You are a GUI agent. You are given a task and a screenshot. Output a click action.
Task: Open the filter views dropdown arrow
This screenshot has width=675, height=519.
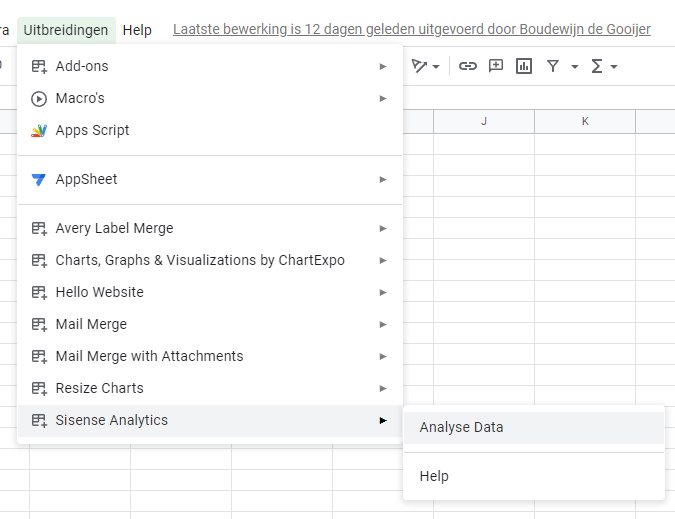click(574, 67)
